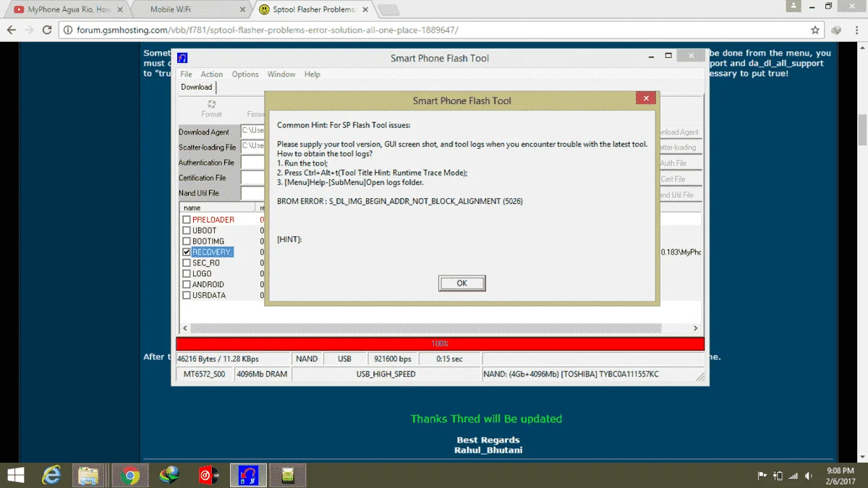Viewport: 868px width, 488px height.
Task: Click the browser forward arrow
Action: pyautogui.click(x=29, y=30)
